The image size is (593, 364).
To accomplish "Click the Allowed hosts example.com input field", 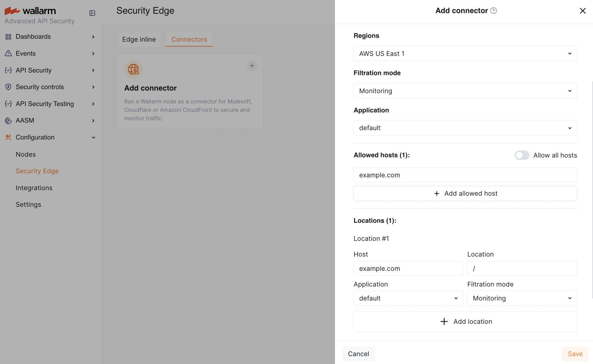I will click(x=465, y=175).
